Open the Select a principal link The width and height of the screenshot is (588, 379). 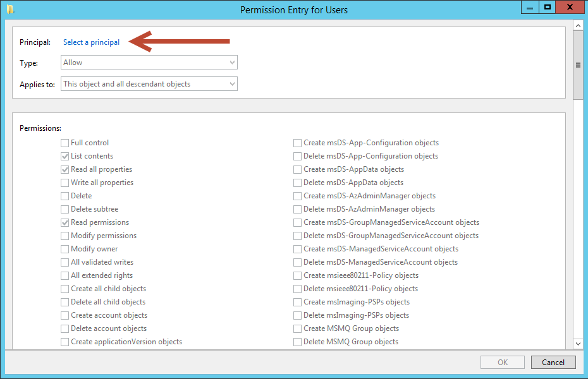coord(91,42)
